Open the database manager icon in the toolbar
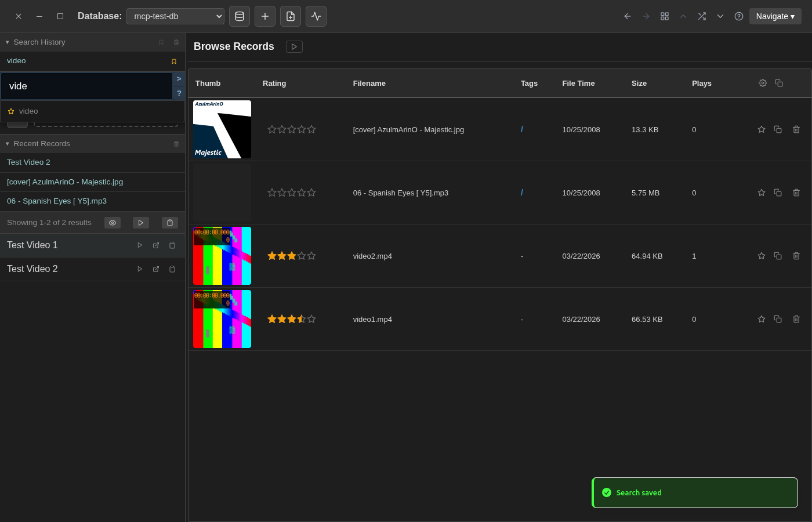The image size is (812, 522). [240, 16]
